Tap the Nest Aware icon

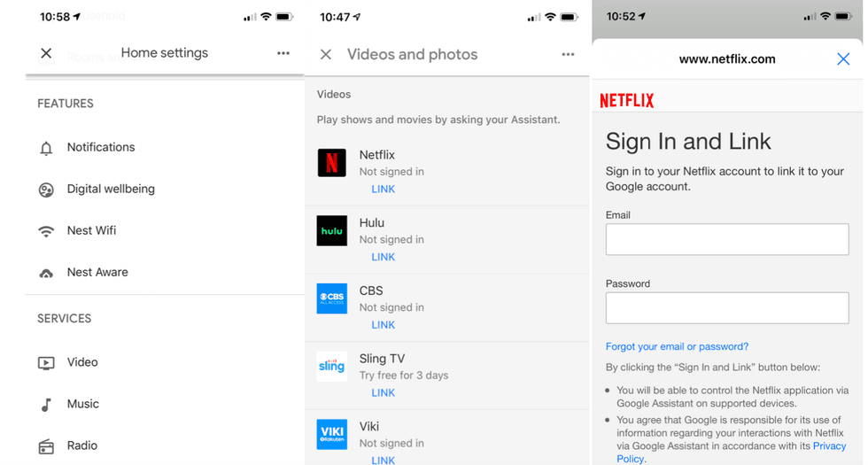tap(46, 273)
